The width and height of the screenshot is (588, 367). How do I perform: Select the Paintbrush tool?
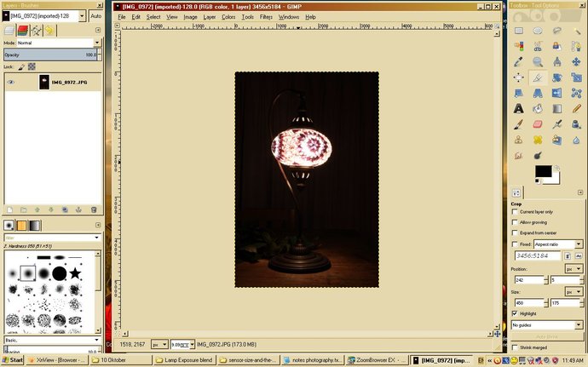click(519, 124)
